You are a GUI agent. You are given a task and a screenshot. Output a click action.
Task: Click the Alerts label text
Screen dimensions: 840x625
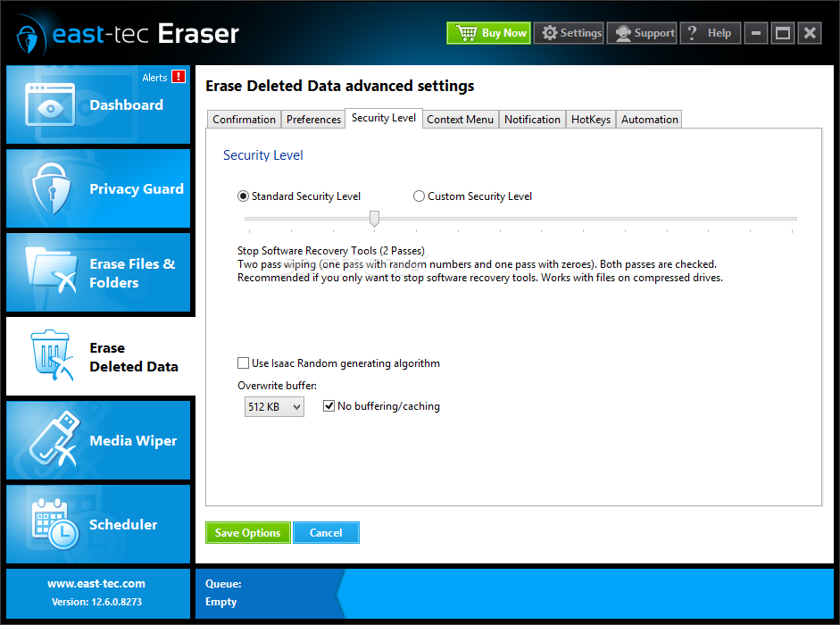[x=154, y=78]
